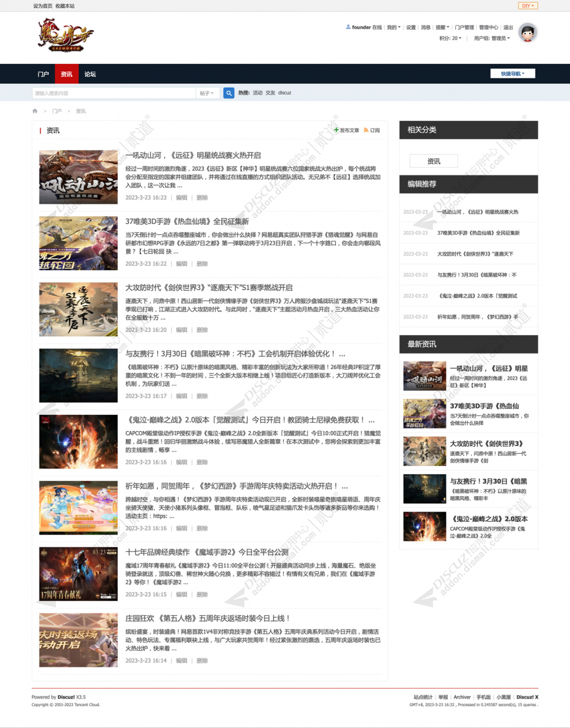
Task: Open article 37唯美3D手游《热血仙境》全民征集新
Action: tap(187, 221)
